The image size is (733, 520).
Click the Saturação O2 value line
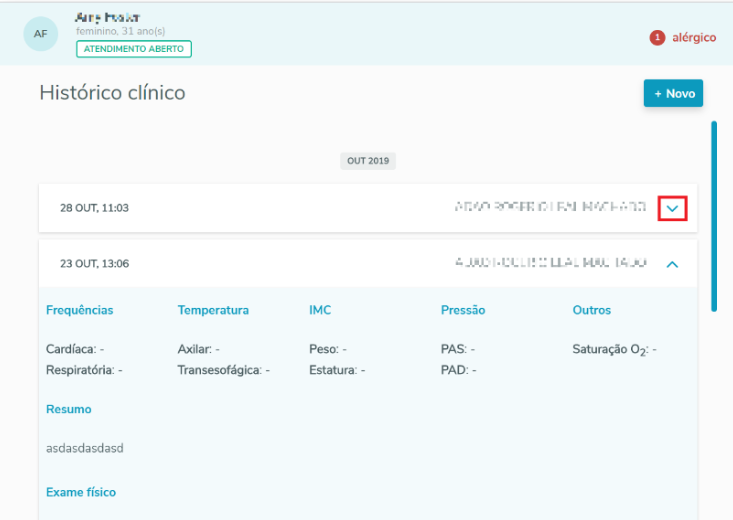coord(614,350)
